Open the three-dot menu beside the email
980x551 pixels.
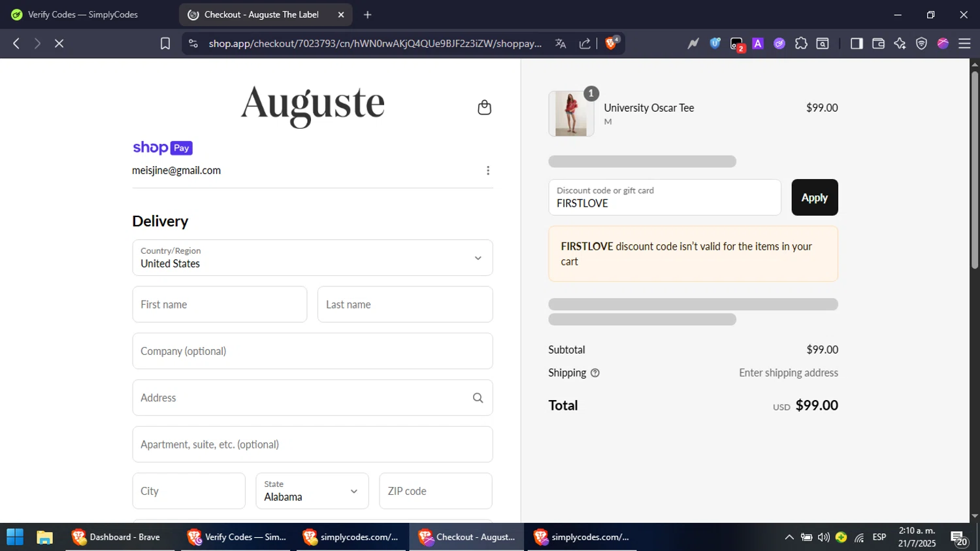click(487, 171)
